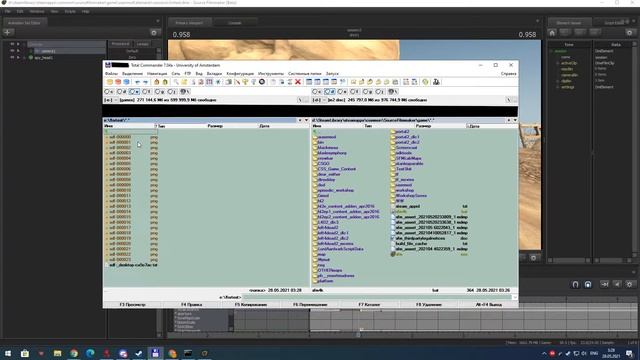The width and height of the screenshot is (640, 360).
Task: Click the F5 Копирование button
Action: 251,304
